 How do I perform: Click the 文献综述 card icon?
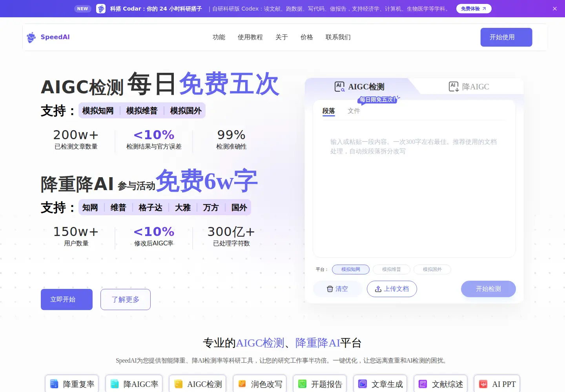coord(423,384)
